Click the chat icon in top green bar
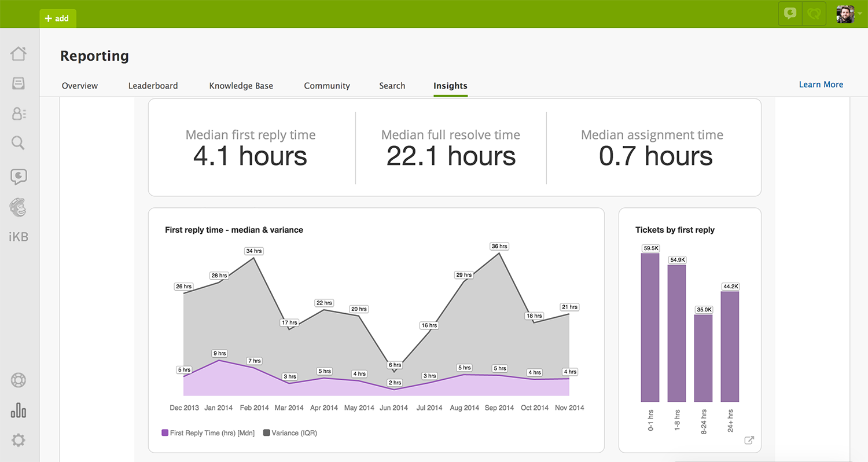This screenshot has width=868, height=462. [x=790, y=14]
